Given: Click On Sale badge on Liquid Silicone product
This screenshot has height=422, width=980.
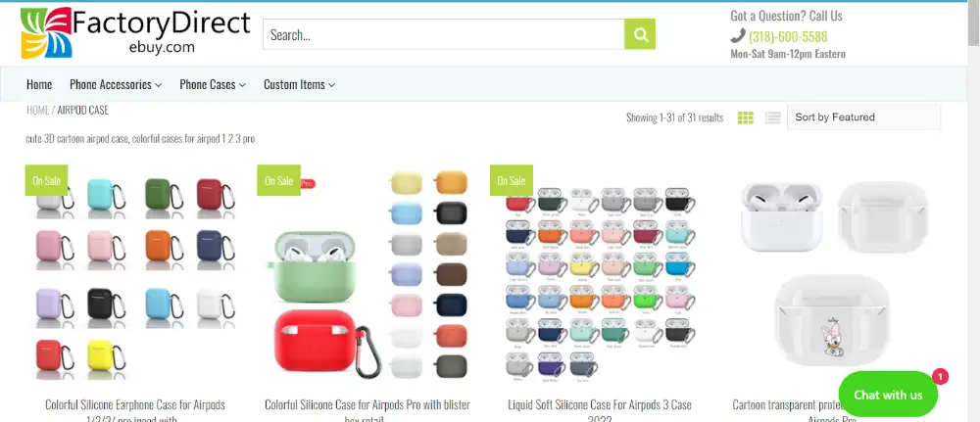Looking at the screenshot, I should (512, 180).
